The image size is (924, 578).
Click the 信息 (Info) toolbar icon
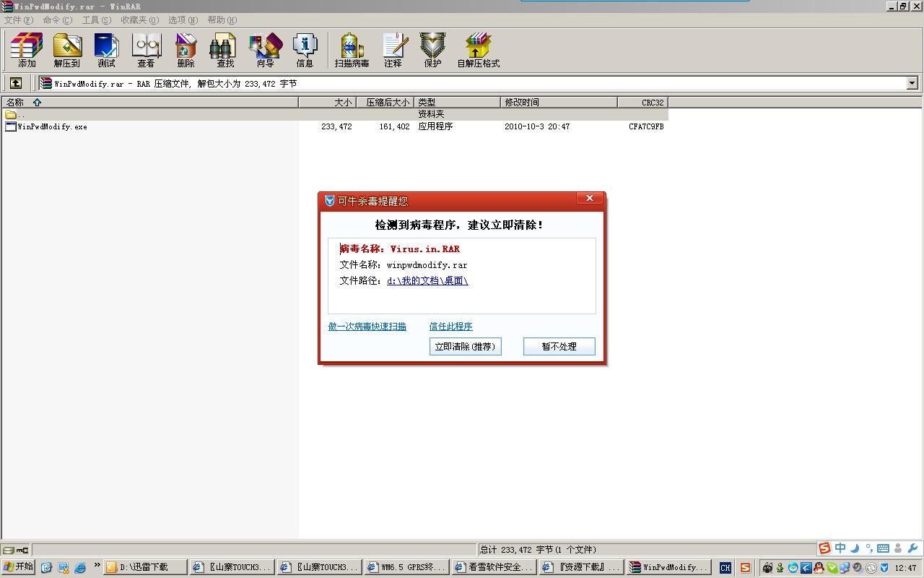click(x=305, y=50)
